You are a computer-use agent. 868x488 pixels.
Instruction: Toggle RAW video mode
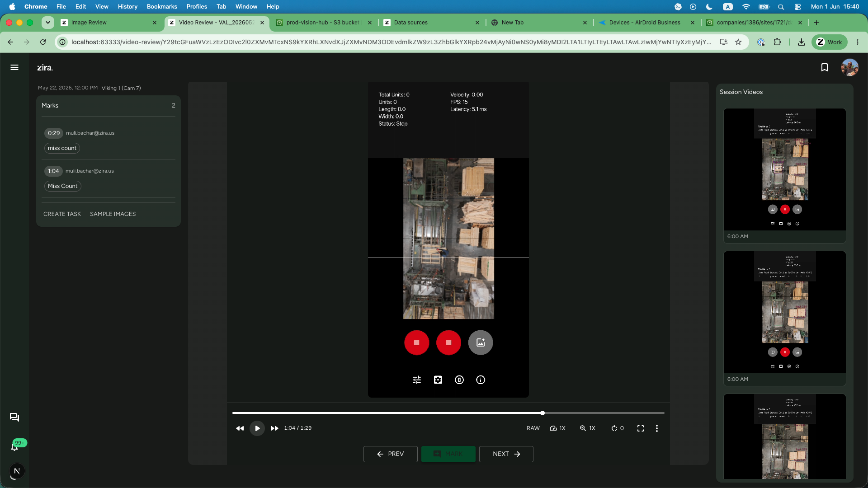(533, 428)
